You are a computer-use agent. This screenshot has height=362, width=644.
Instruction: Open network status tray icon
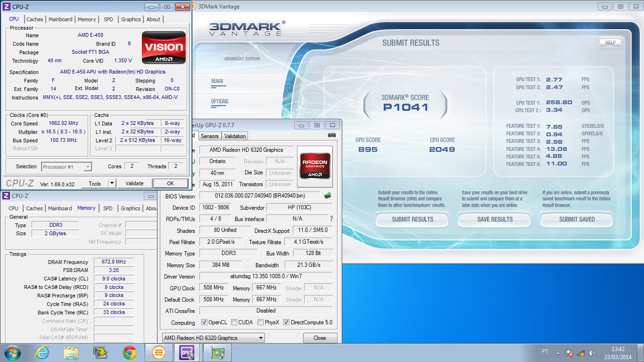(x=581, y=353)
